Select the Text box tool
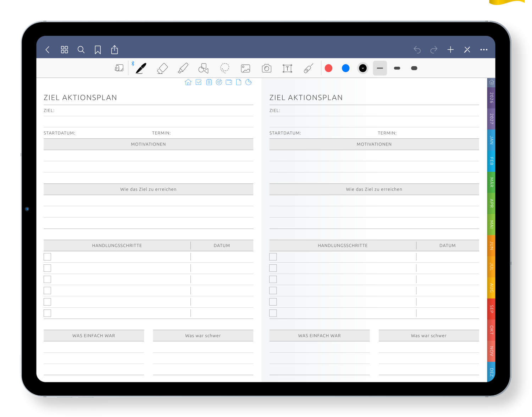532x417 pixels. click(287, 68)
